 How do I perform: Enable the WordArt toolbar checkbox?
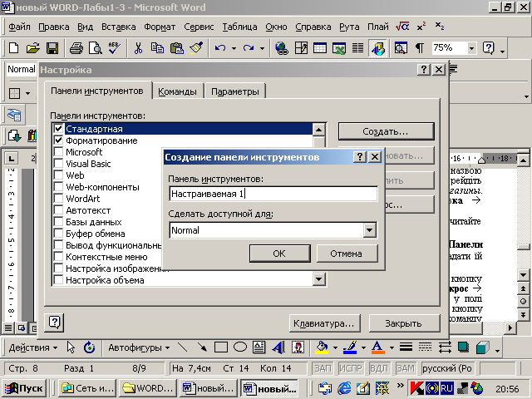click(x=58, y=199)
